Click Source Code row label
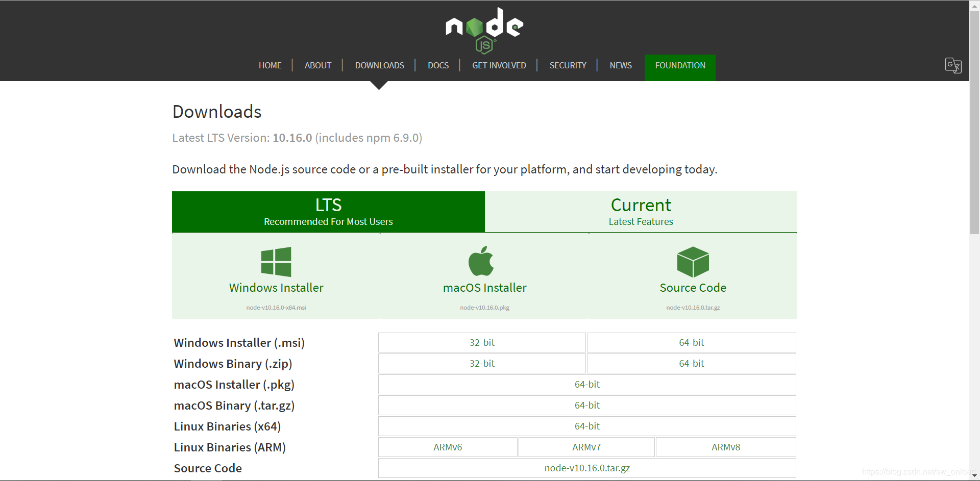 [x=208, y=468]
